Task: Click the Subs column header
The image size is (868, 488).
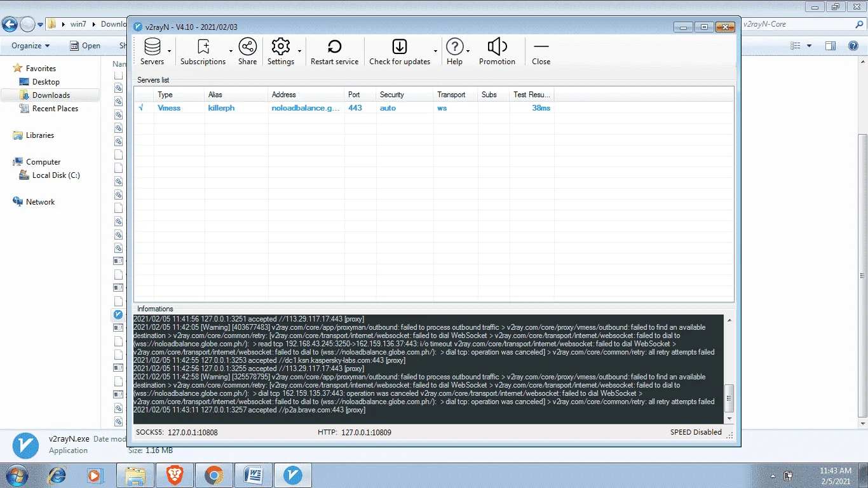Action: point(494,95)
